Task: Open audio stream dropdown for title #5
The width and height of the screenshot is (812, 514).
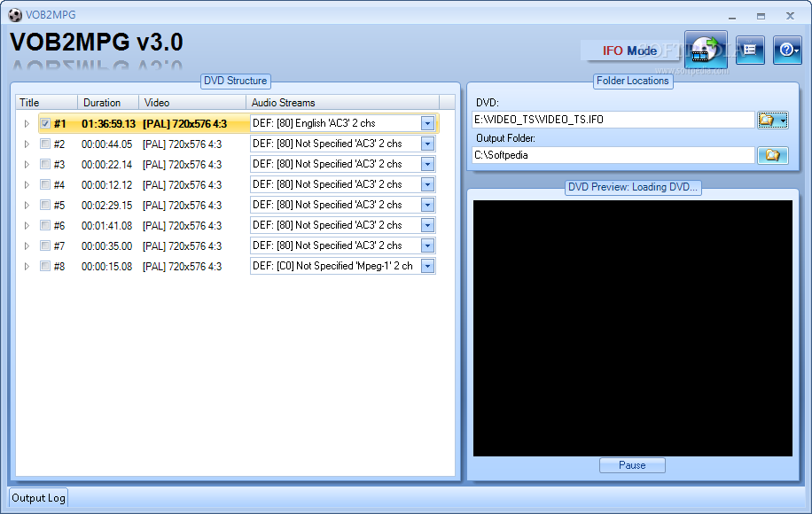Action: pyautogui.click(x=427, y=205)
